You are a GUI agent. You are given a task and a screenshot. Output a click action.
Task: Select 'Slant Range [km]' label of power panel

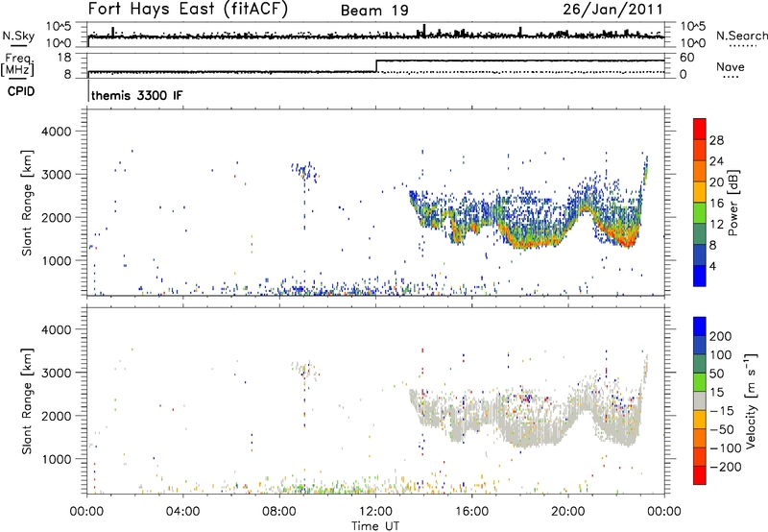27,203
